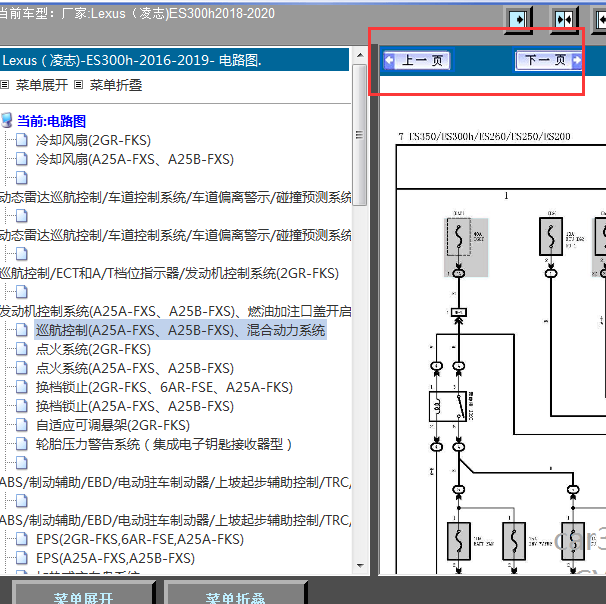The width and height of the screenshot is (606, 604).
Task: Open 冷却风扇(2GR-FKS) diagram
Action: click(93, 140)
